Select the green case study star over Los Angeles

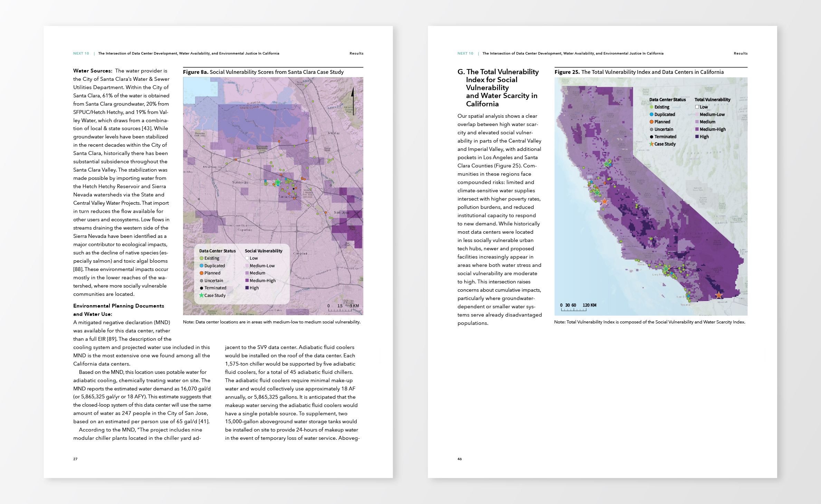tap(666, 268)
